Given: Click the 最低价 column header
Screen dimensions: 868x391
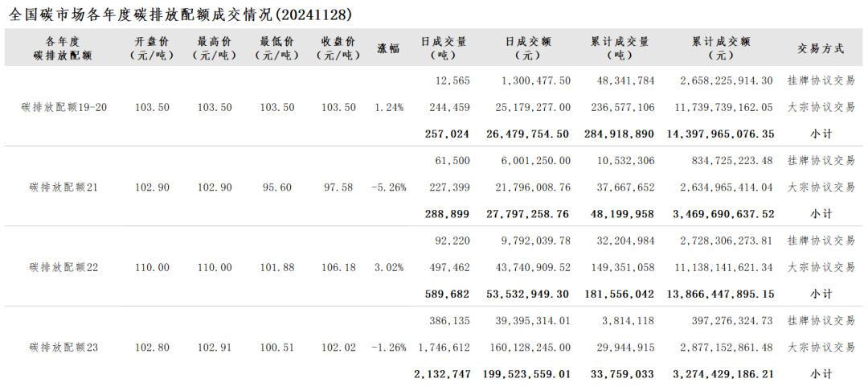Looking at the screenshot, I should pyautogui.click(x=276, y=48).
